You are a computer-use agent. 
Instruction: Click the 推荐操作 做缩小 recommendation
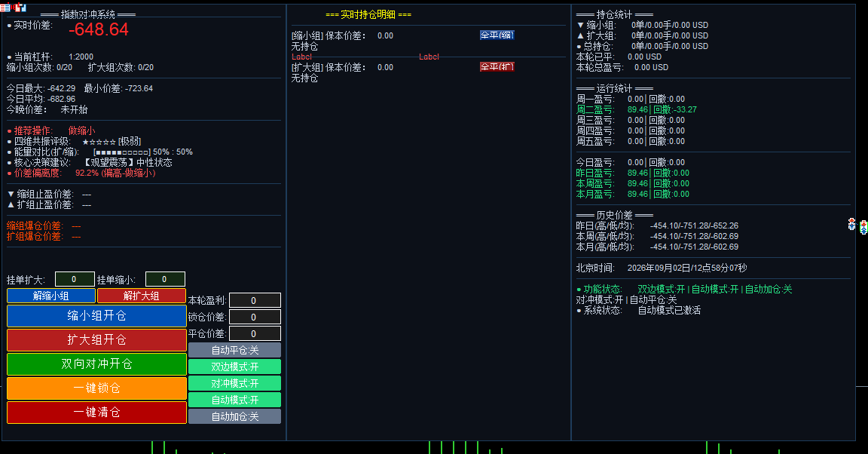51,130
